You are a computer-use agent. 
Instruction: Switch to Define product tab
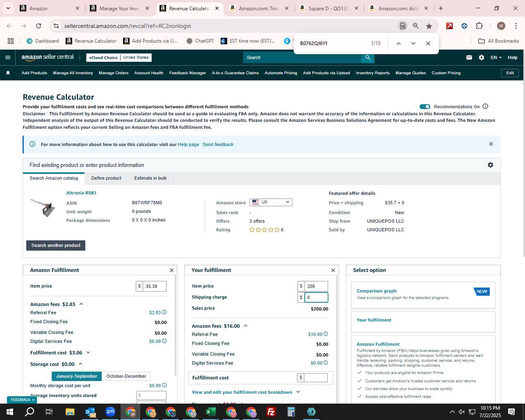pos(106,178)
